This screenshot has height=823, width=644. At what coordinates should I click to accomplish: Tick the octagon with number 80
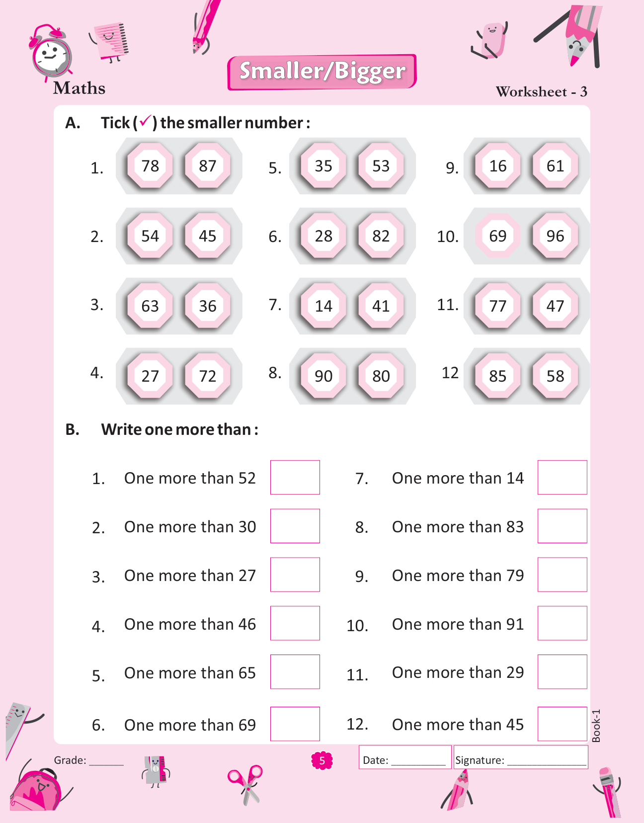[x=381, y=376]
